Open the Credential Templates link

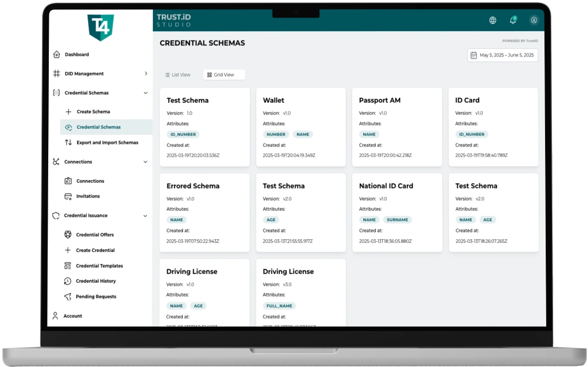(x=99, y=266)
